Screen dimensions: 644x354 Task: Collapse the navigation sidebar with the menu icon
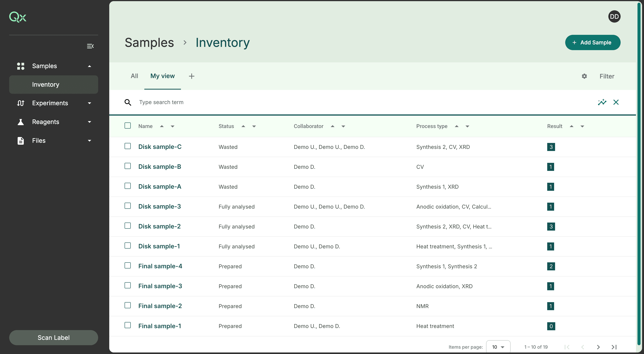[x=90, y=46]
